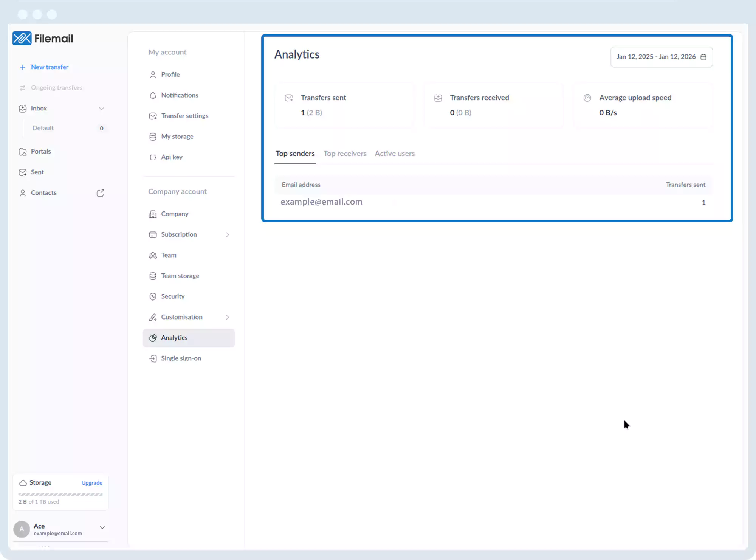Click the Team storage database icon

click(x=153, y=276)
